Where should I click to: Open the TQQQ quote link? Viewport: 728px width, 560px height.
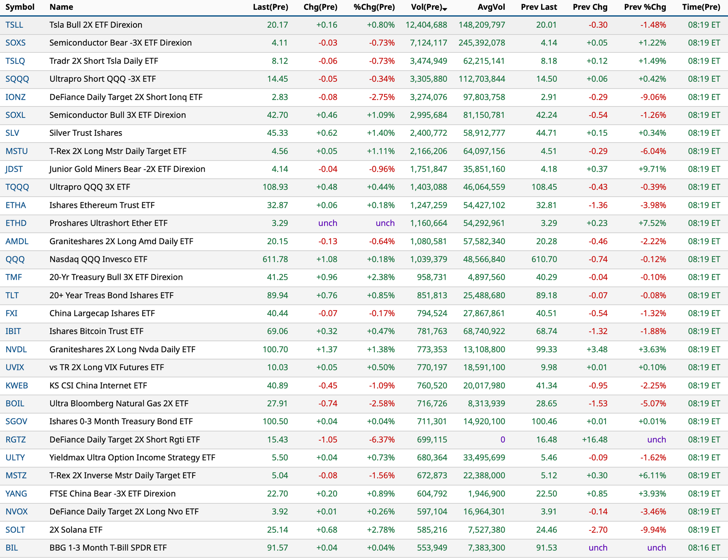pyautogui.click(x=17, y=187)
